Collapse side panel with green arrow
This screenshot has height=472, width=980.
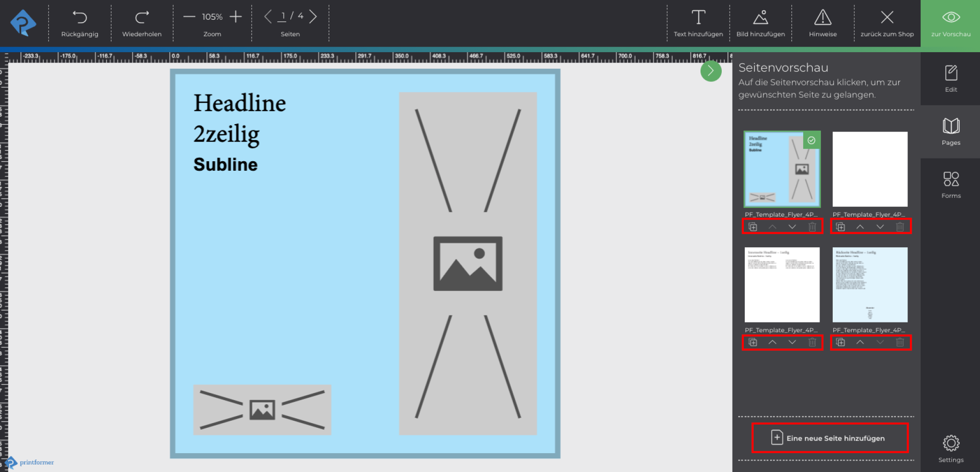(710, 71)
